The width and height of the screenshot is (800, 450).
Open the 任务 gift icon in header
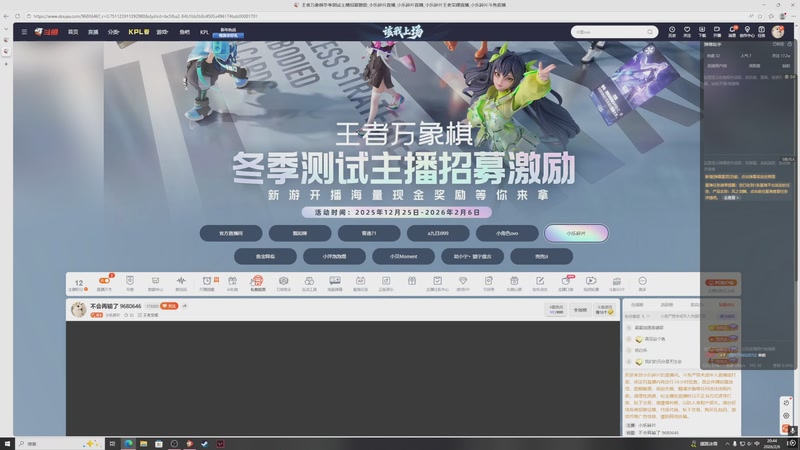[x=761, y=32]
